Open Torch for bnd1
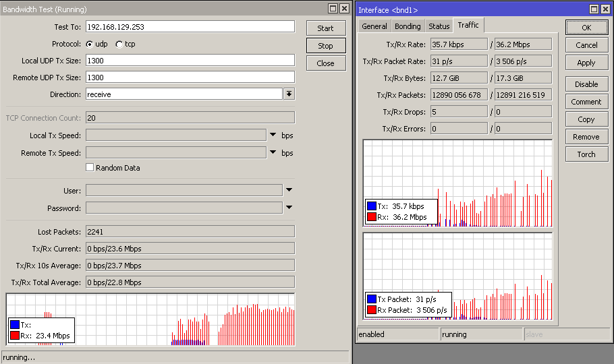Screen dimensions: 614x364 click(586, 154)
